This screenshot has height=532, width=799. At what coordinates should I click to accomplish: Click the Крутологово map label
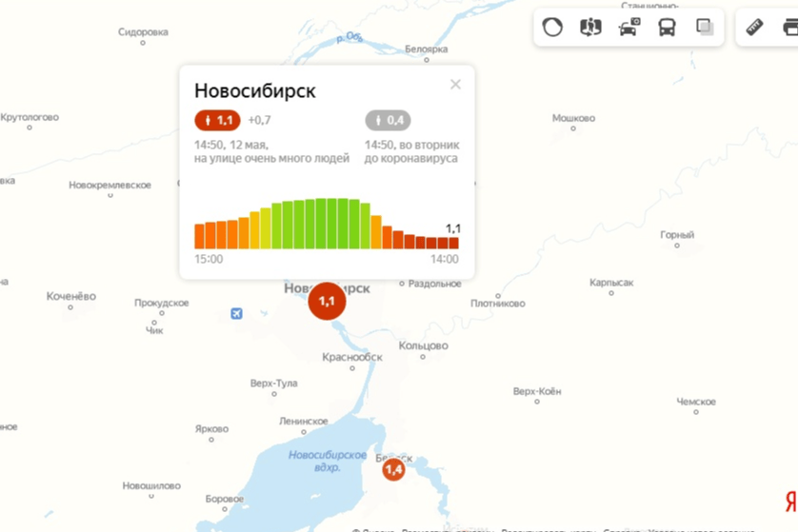[30, 117]
